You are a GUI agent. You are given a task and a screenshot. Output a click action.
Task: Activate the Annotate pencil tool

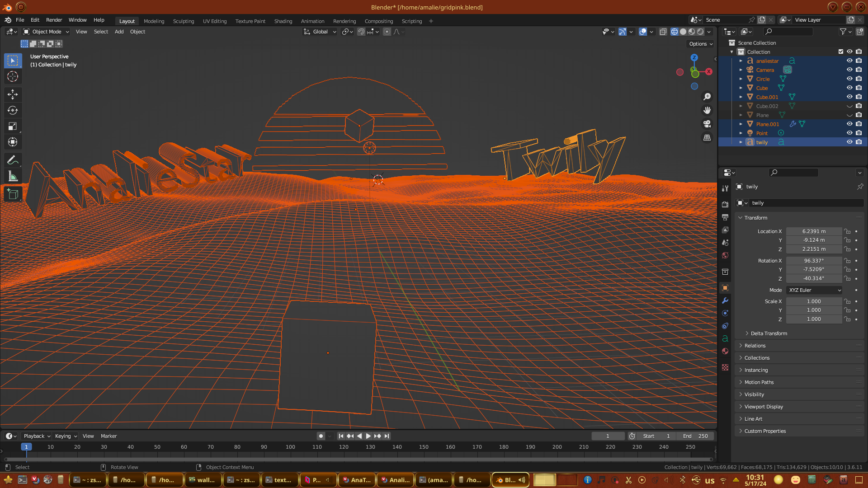(13, 160)
